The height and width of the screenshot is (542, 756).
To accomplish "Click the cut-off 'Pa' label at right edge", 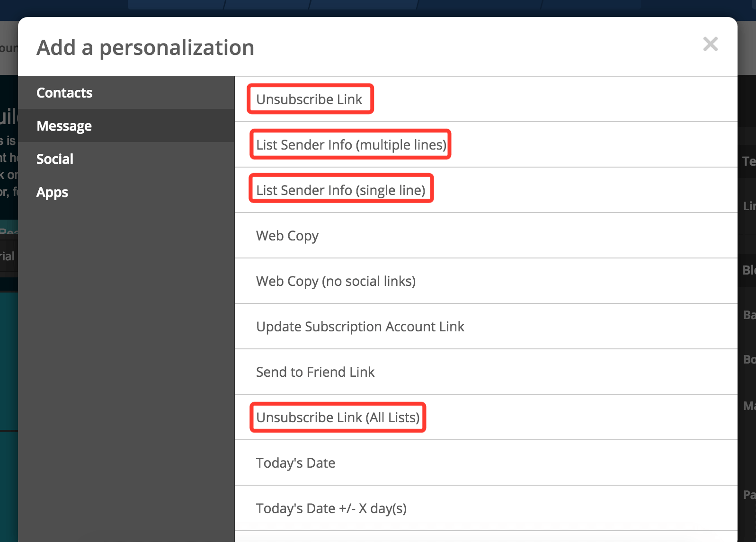I will (749, 495).
